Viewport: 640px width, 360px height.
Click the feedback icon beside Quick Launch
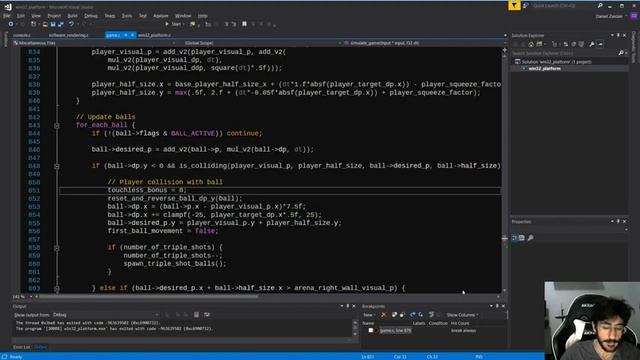click(x=526, y=6)
